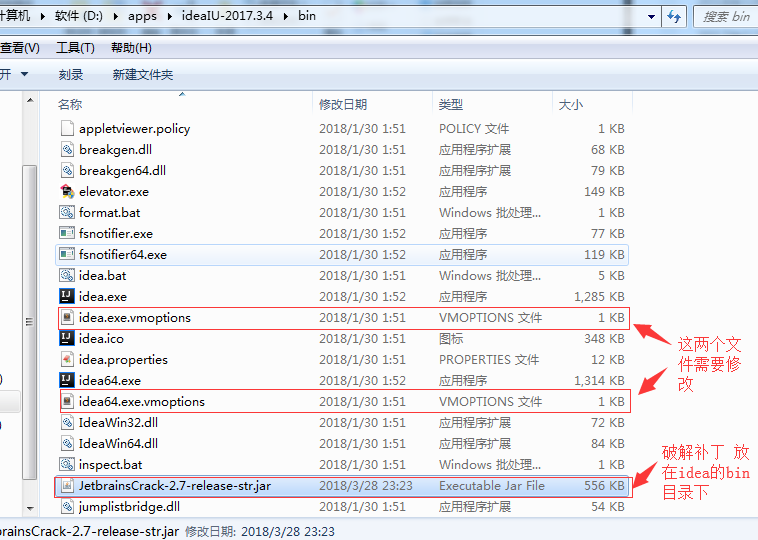Click the inspect.bat batch file icon
Viewport: 758px width, 540px height.
coord(67,465)
